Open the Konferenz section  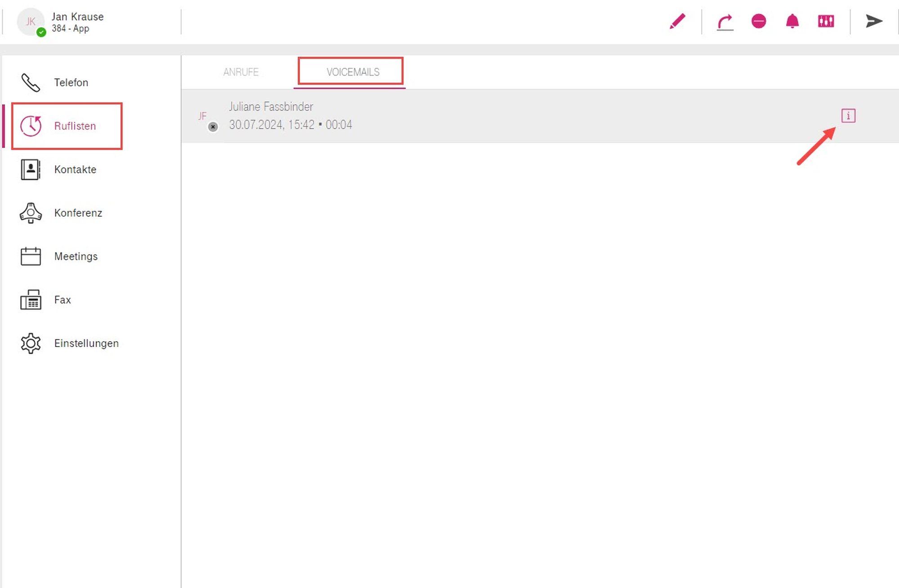(x=78, y=213)
